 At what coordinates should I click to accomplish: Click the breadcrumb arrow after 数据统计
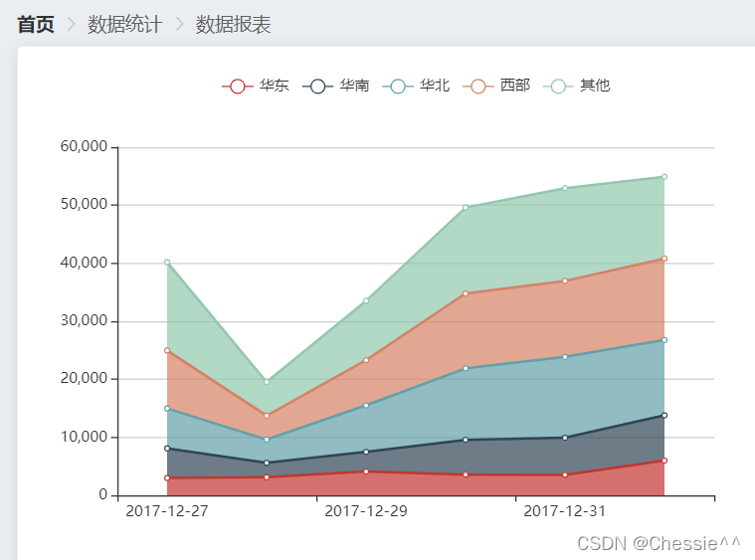tap(180, 24)
